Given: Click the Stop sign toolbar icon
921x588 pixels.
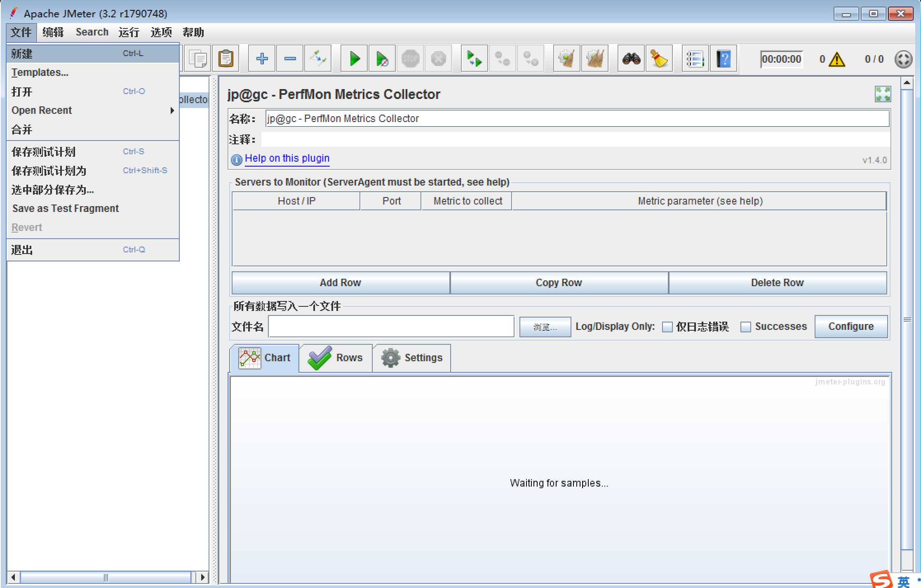Looking at the screenshot, I should tap(410, 59).
